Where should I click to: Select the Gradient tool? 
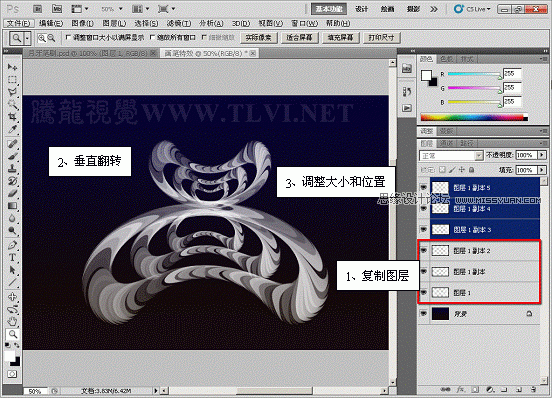coord(12,206)
